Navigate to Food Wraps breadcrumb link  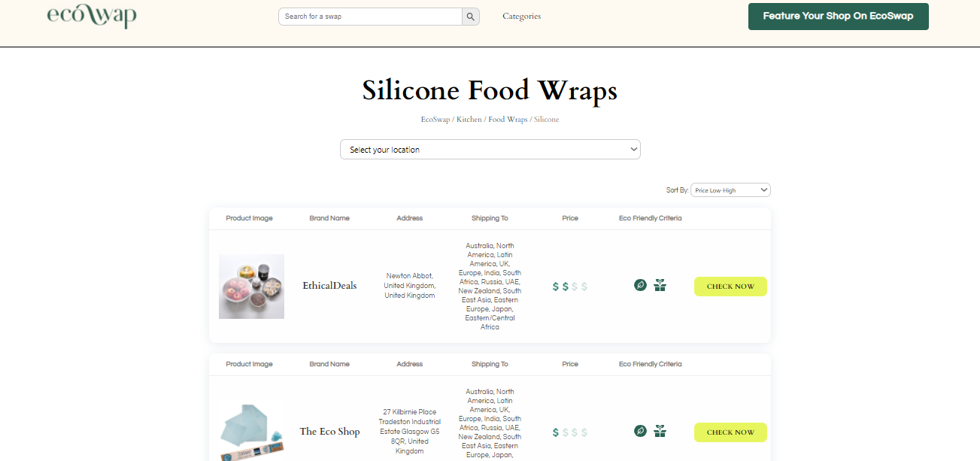click(x=508, y=120)
